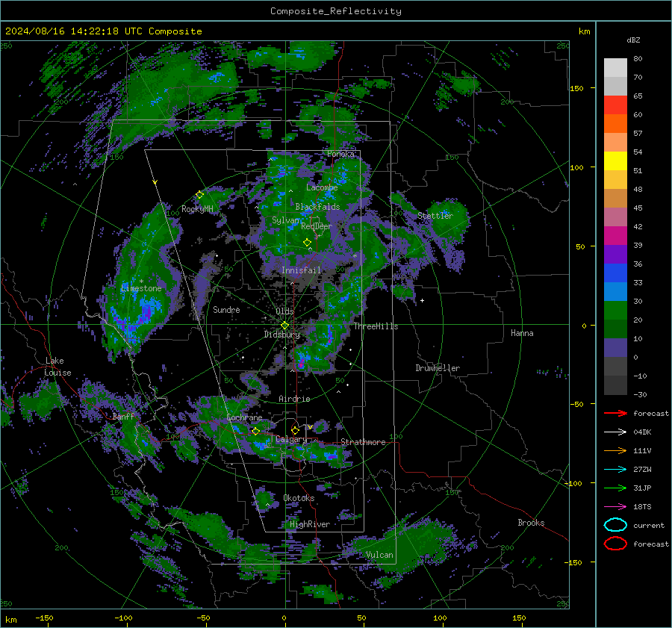
Task: Select the slate-violet swatch between 10 and 0
Action: coord(615,348)
